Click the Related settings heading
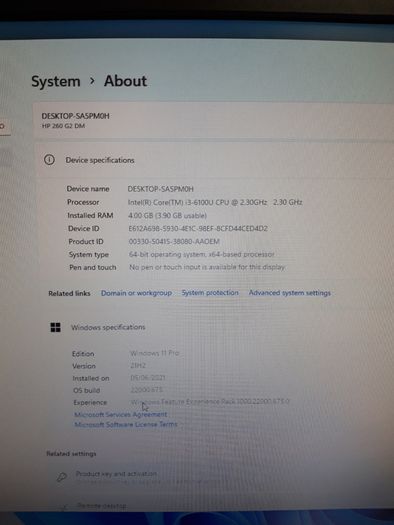Viewport: 394px width, 525px height. point(71,454)
